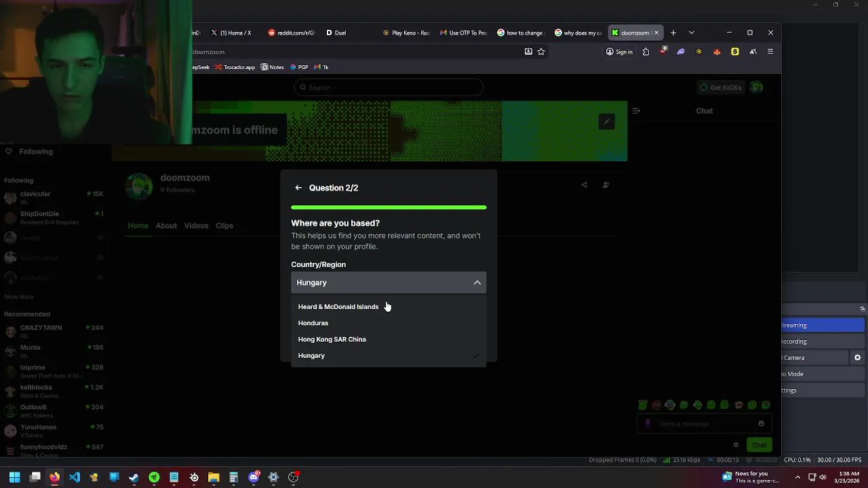Open chat settings gear beside Chat button
Screen dimensions: 868x488
[736, 445]
